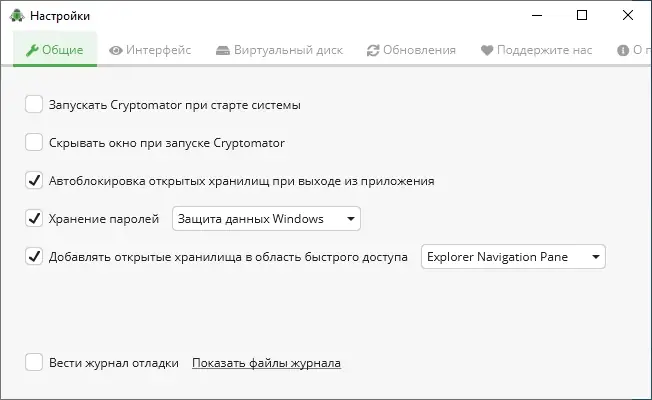Image resolution: width=652 pixels, height=400 pixels.
Task: Toggle Скрывать окно при запуске Cryptomator
Action: click(34, 142)
